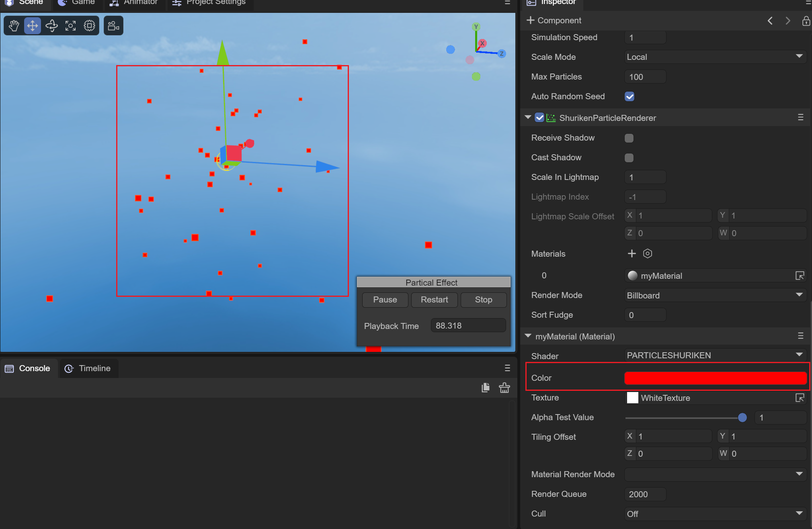Enable Cast Shadow checkbox
812x529 pixels.
click(x=629, y=158)
